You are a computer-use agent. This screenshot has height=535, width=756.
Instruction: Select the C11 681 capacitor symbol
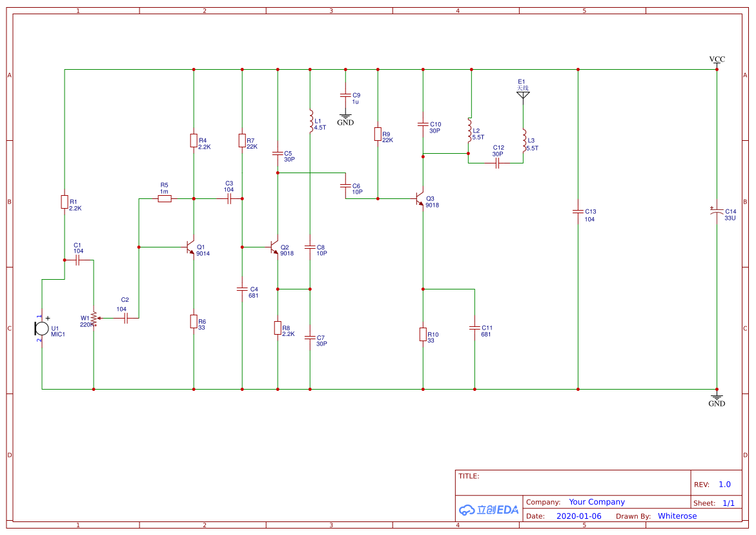pos(475,328)
